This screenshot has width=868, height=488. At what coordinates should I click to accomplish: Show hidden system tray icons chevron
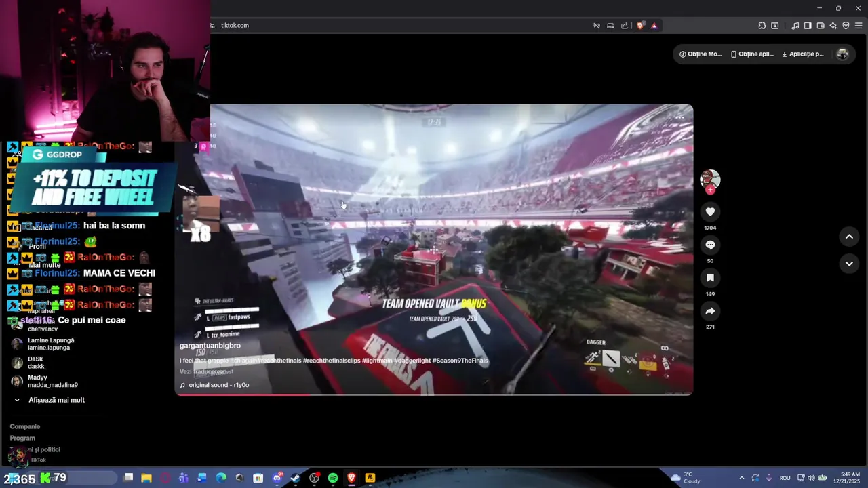tap(741, 478)
